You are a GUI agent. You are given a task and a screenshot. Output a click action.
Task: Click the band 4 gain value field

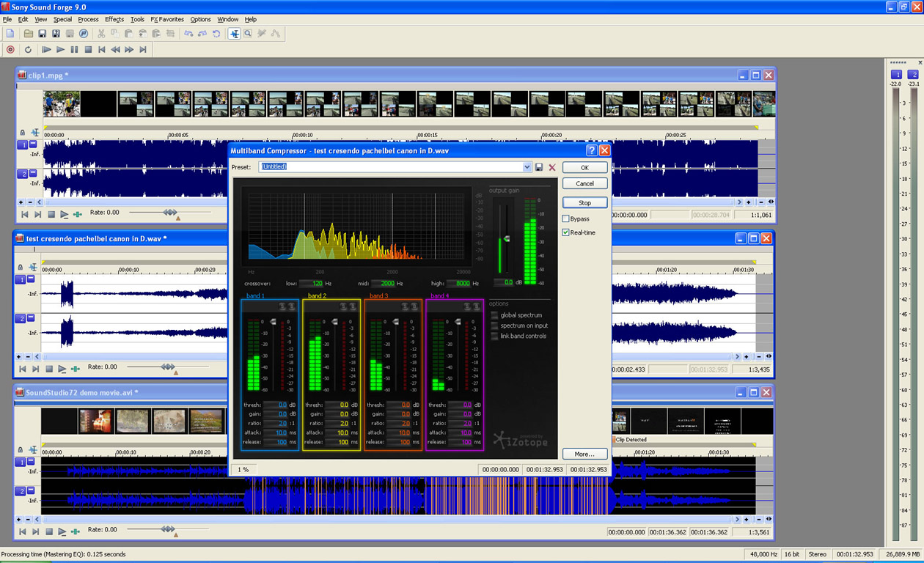point(461,413)
